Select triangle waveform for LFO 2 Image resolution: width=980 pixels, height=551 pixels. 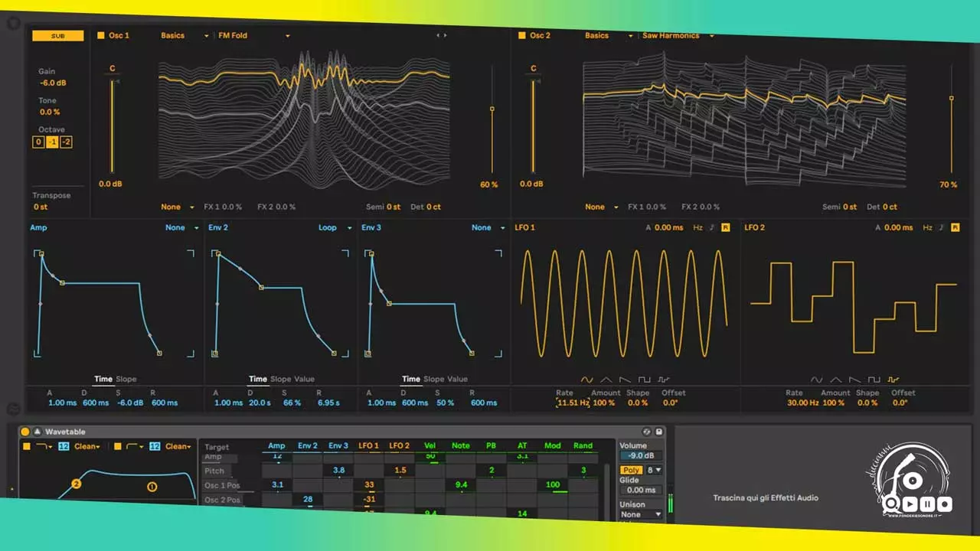pyautogui.click(x=836, y=380)
